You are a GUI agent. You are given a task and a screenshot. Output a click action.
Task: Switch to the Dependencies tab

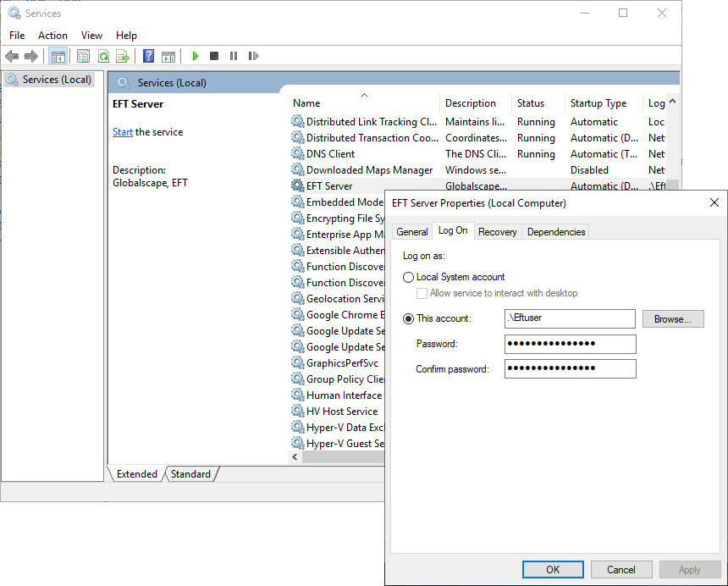(555, 231)
